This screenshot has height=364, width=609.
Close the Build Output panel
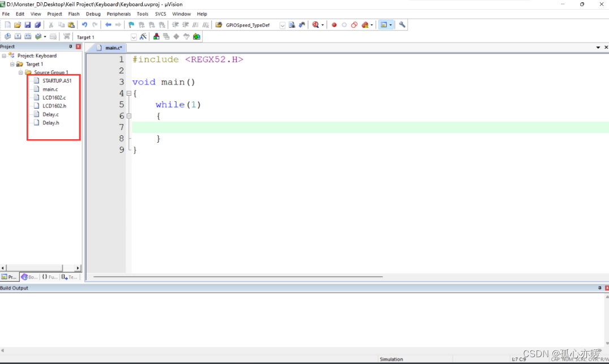[x=607, y=288]
